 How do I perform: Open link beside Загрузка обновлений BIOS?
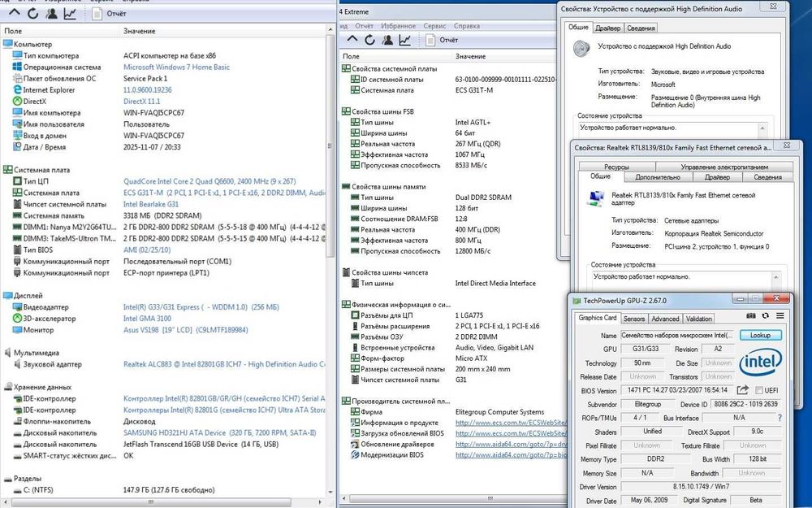(511, 433)
